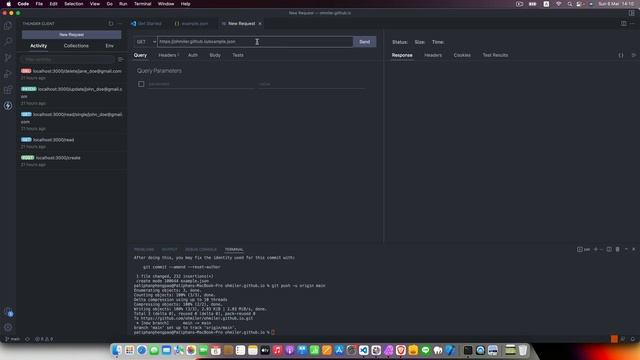Click the New Request button
The height and width of the screenshot is (360, 640).
71,35
